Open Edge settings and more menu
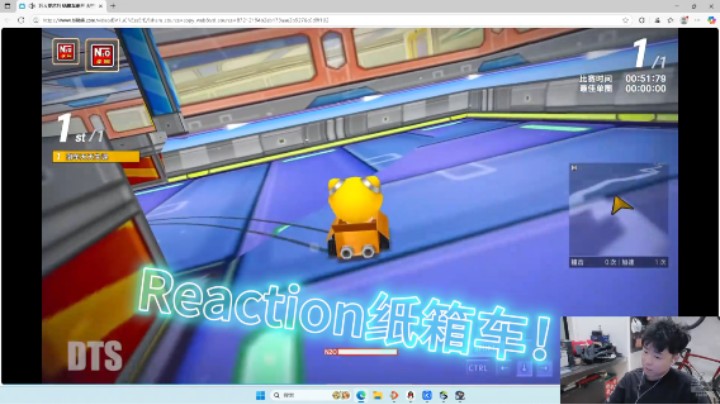 click(x=698, y=20)
